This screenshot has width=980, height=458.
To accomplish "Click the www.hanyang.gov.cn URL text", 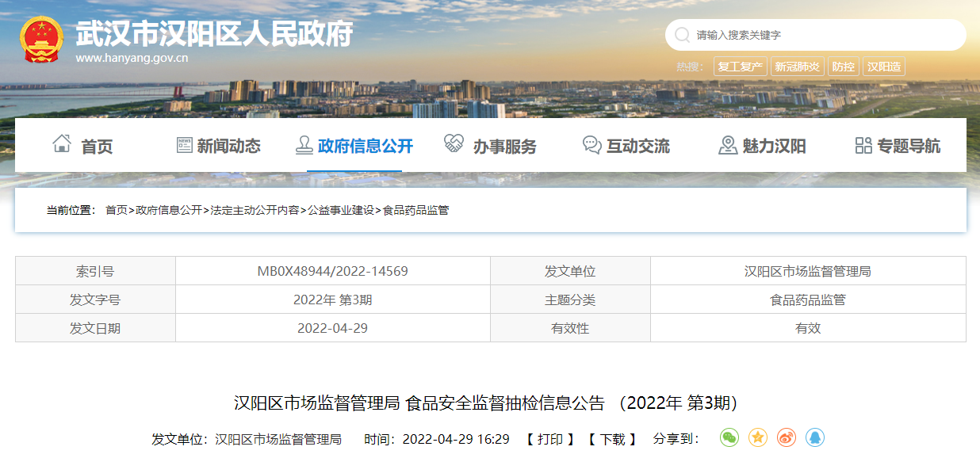I will click(x=132, y=58).
